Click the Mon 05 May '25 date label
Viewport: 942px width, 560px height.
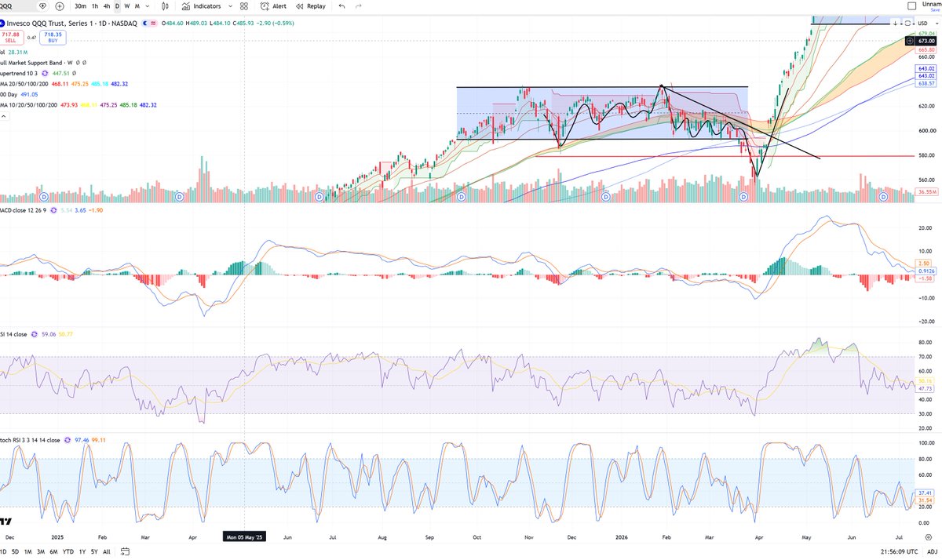pos(246,537)
